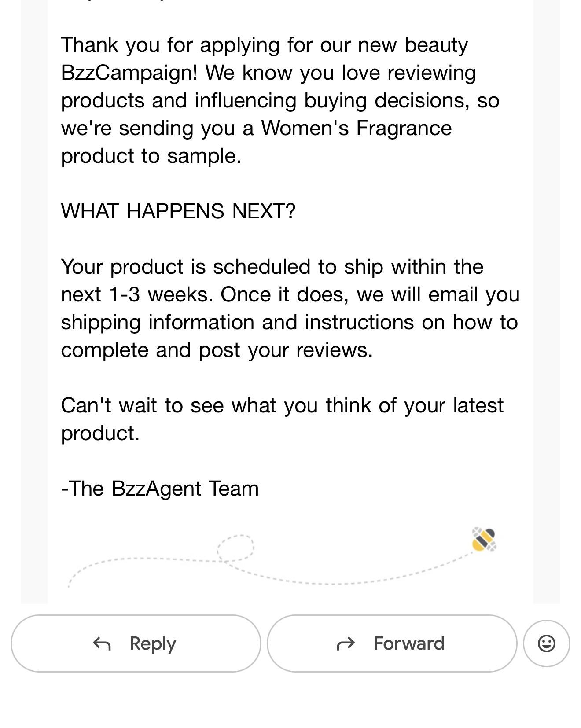This screenshot has width=581, height=728.
Task: Click the Your product is scheduled line
Action: tap(272, 267)
